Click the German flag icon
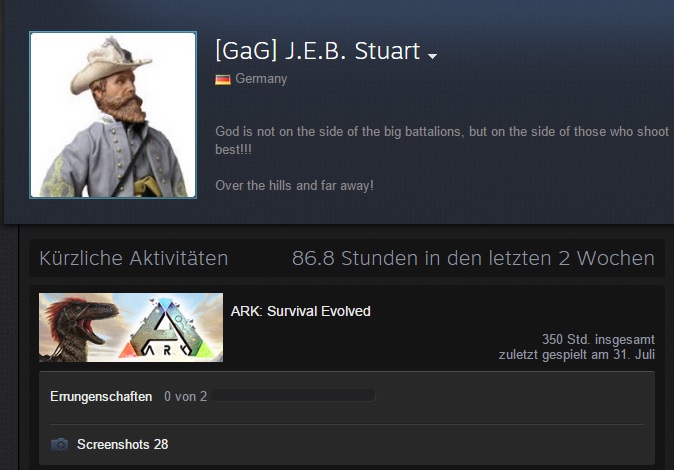674x470 pixels. 223,80
